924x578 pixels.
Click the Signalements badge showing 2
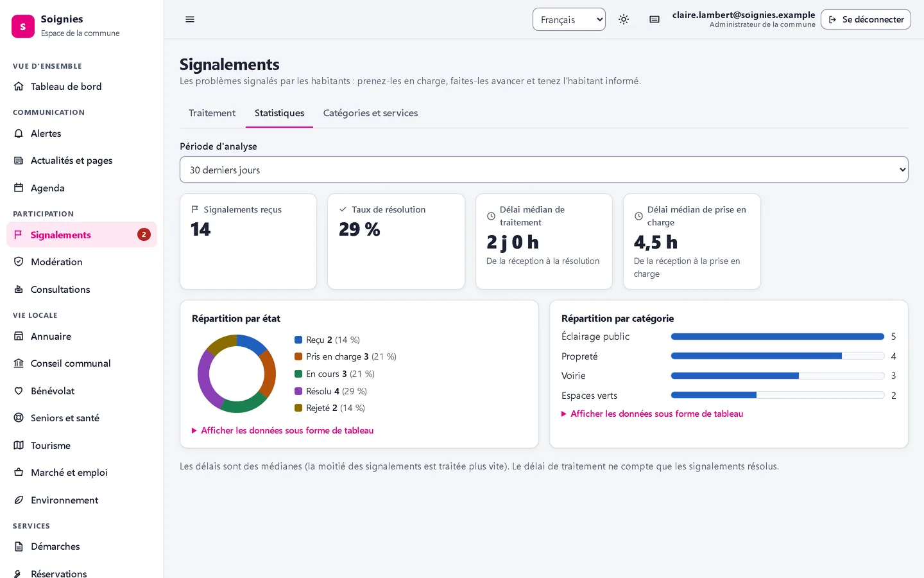144,235
